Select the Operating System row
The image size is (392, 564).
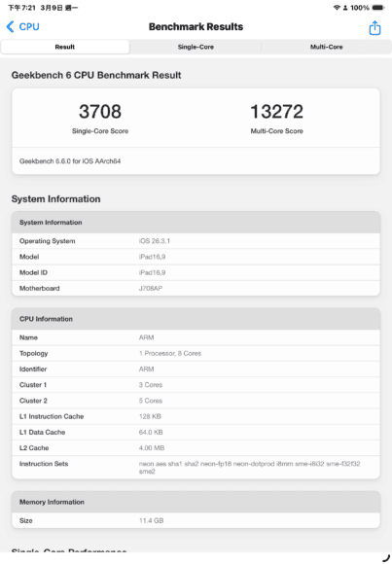(x=196, y=241)
